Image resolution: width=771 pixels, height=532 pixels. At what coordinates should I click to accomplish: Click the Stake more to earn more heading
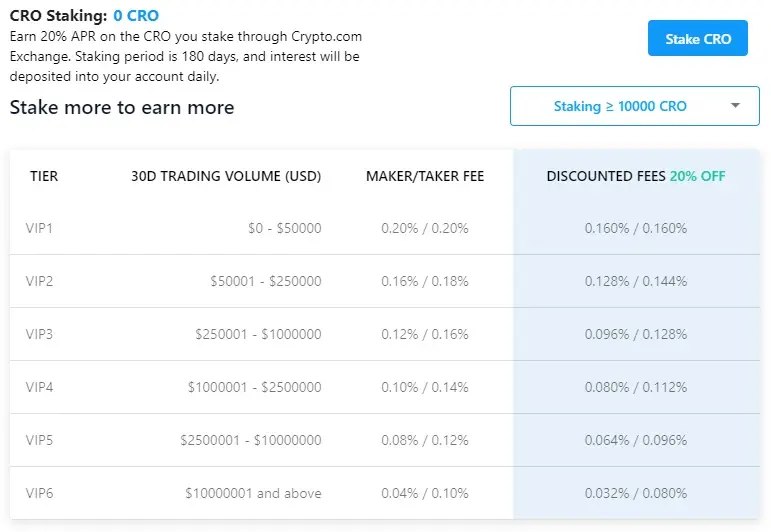(122, 107)
